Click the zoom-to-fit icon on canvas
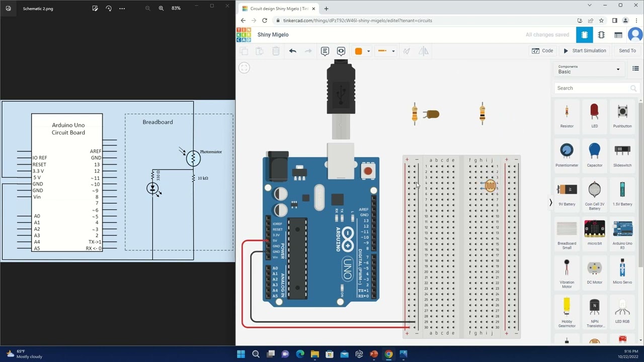 click(244, 68)
